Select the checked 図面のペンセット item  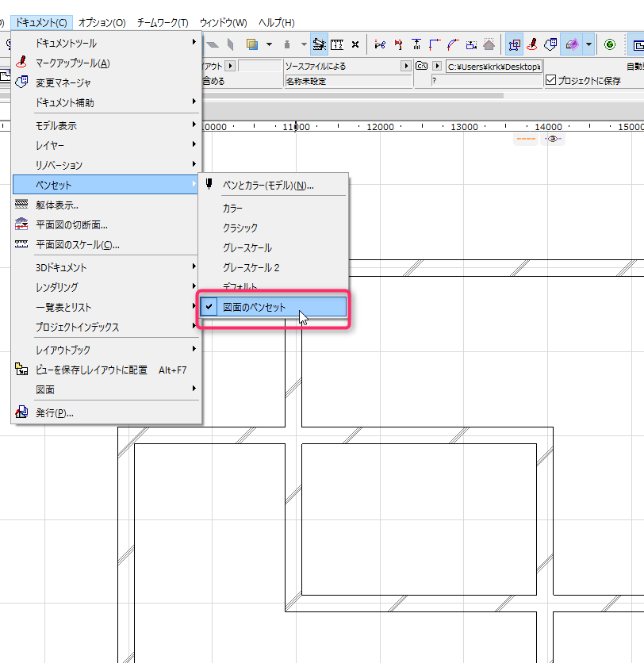pos(274,307)
